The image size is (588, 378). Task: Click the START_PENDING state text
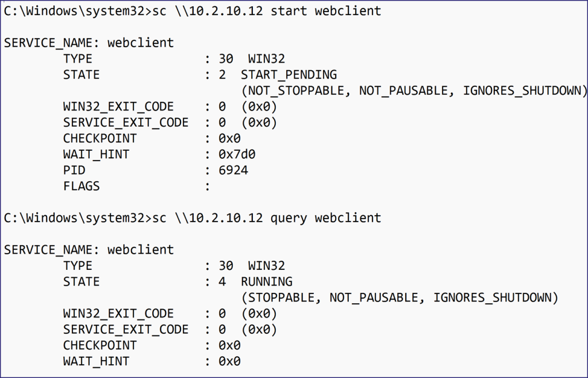(289, 75)
